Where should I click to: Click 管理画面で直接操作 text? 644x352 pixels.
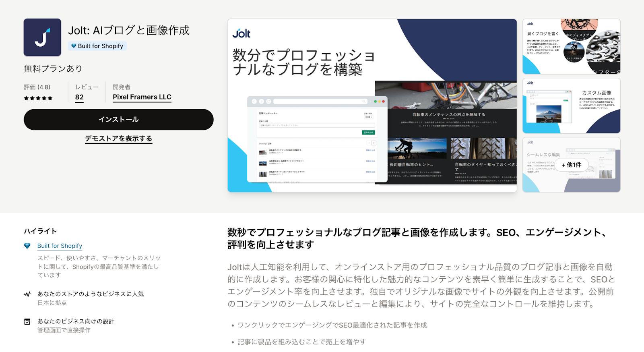click(64, 330)
